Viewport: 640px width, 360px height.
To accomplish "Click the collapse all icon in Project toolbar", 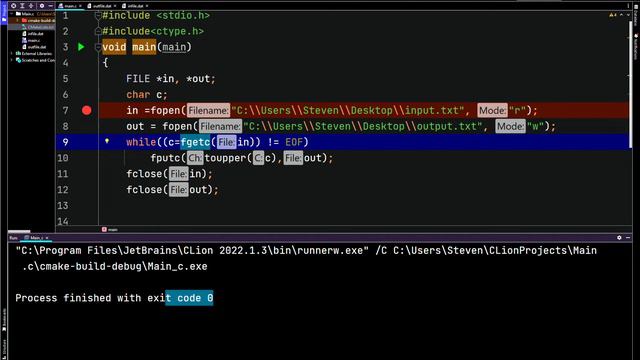I will (x=31, y=6).
